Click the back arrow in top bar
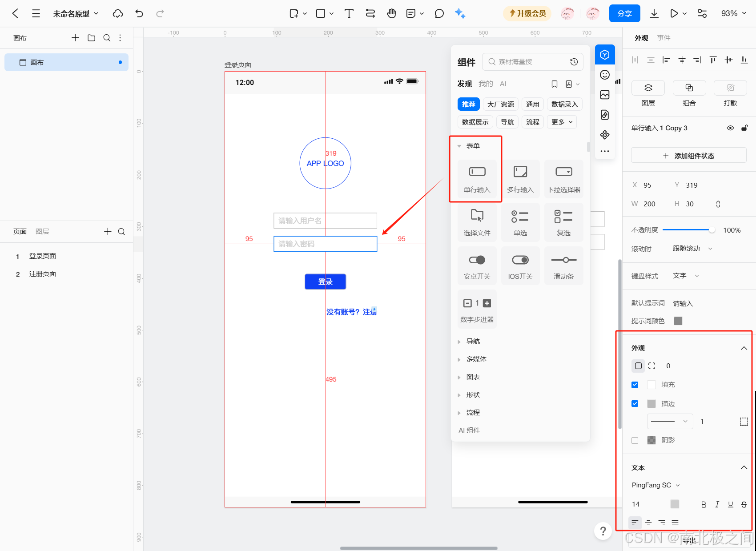 pyautogui.click(x=15, y=13)
